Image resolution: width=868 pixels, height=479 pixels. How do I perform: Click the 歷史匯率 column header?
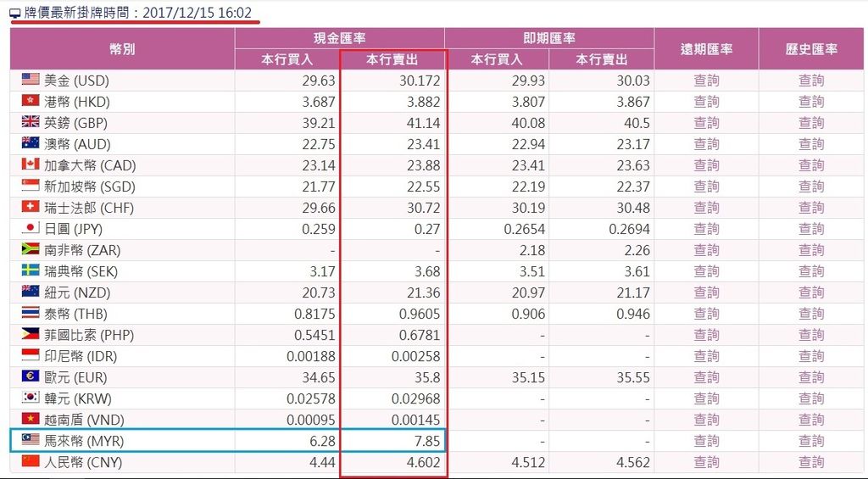[811, 48]
